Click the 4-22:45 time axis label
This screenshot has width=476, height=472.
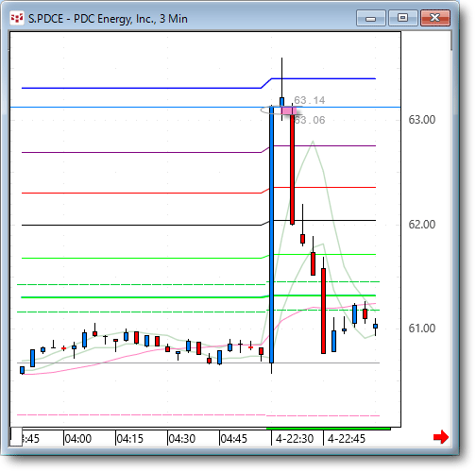point(347,438)
